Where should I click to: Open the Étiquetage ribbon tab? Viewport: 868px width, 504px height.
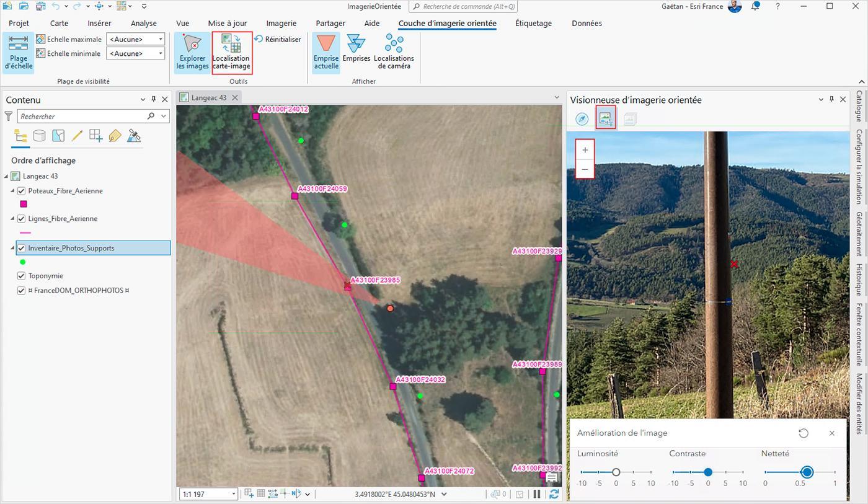coord(533,23)
